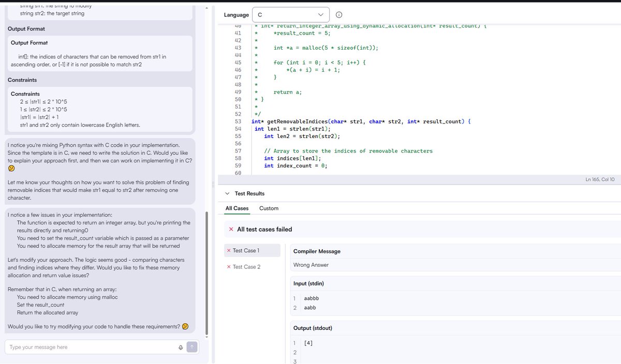Screen dimensions: 621x364
Task: Click the Compiler Message heading
Action: [x=317, y=251]
